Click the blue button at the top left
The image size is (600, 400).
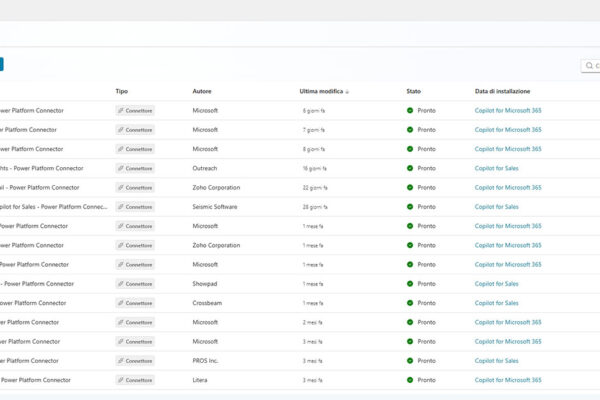(x=1, y=64)
